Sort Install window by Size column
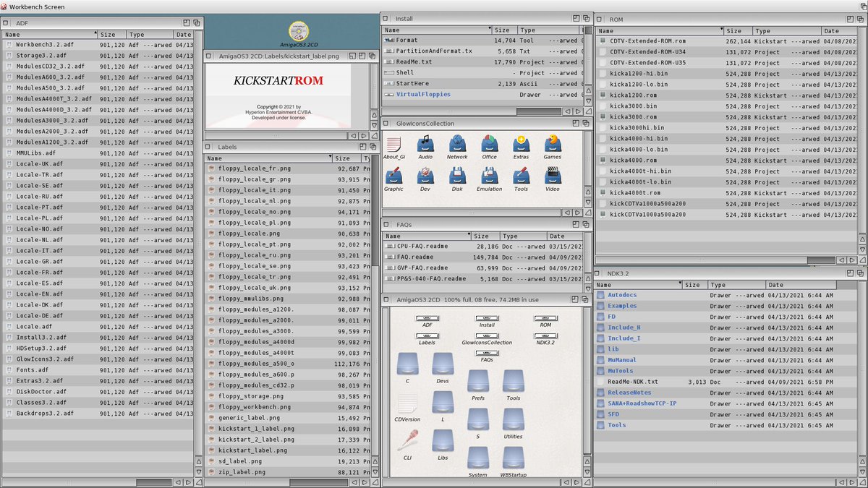Image resolution: width=868 pixels, height=488 pixels. (505, 30)
